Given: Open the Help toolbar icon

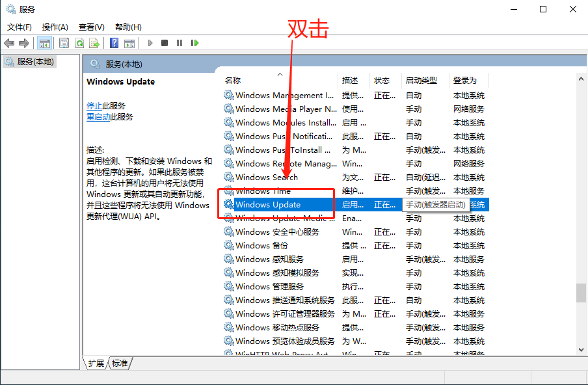Looking at the screenshot, I should pyautogui.click(x=114, y=43).
